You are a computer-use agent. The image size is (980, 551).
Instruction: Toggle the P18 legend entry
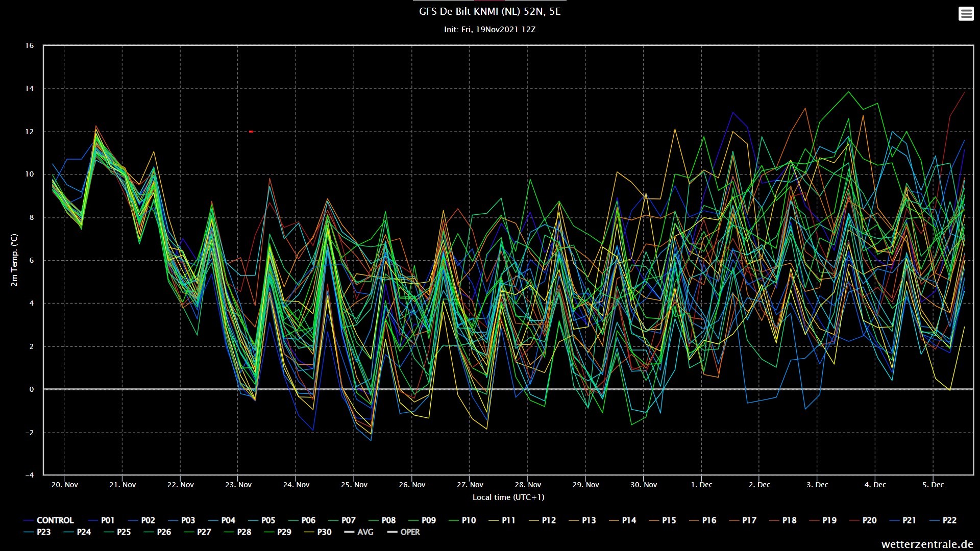[783, 520]
